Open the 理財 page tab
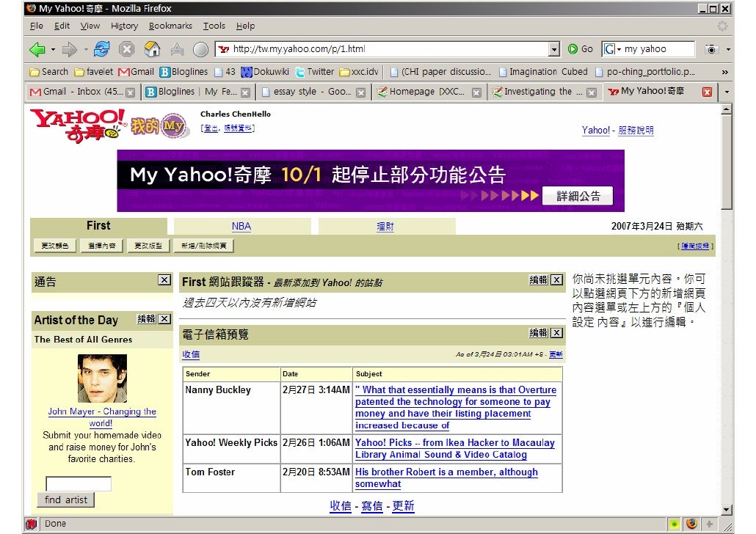This screenshot has height=534, width=756. coord(385,226)
